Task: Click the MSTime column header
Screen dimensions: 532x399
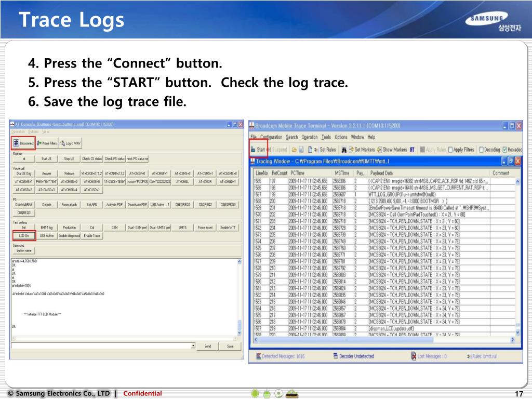Action: click(x=343, y=173)
